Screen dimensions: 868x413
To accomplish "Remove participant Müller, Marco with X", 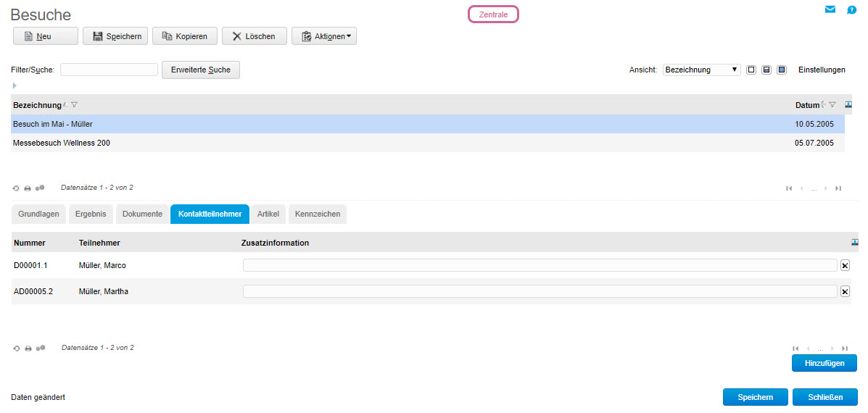I will [x=845, y=265].
